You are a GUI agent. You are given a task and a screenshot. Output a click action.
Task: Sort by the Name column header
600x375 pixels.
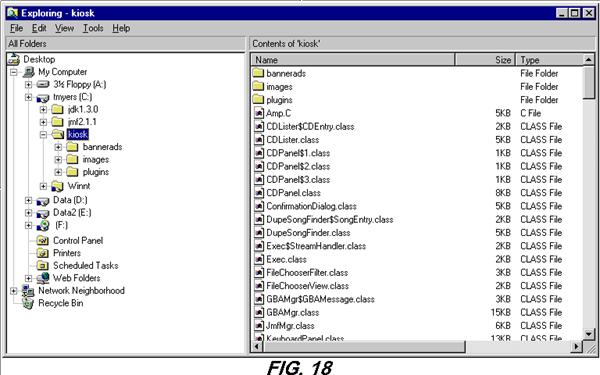point(353,60)
